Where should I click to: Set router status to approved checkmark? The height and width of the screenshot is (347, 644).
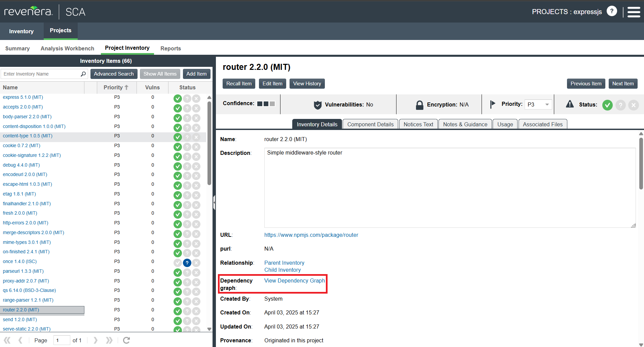coord(607,105)
